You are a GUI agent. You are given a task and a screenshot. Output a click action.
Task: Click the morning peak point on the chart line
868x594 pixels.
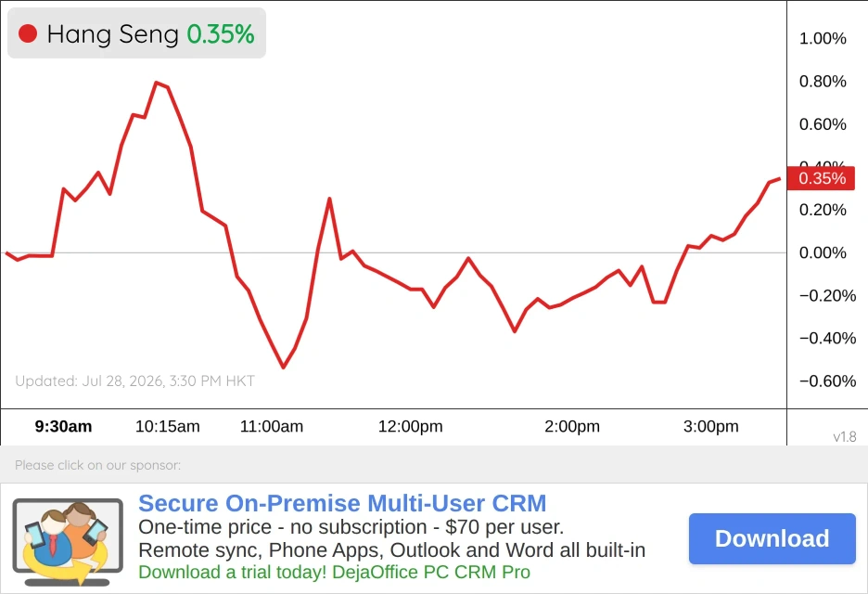tap(158, 83)
